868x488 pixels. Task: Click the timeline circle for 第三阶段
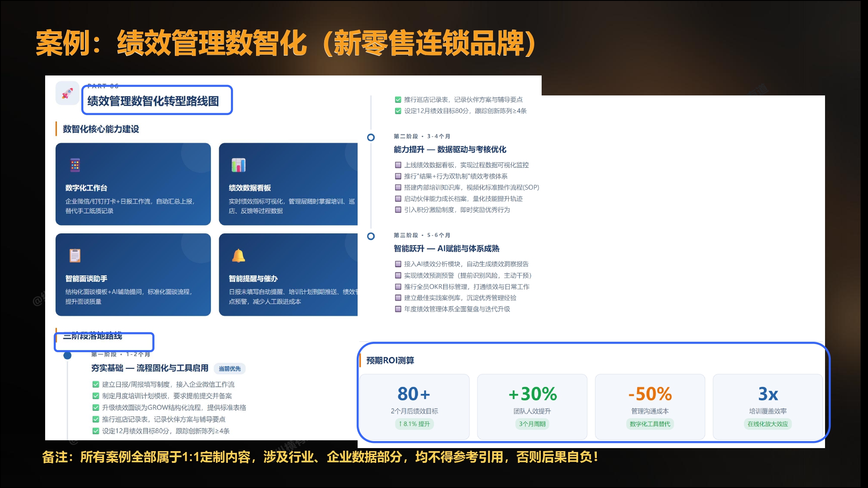[x=371, y=236]
